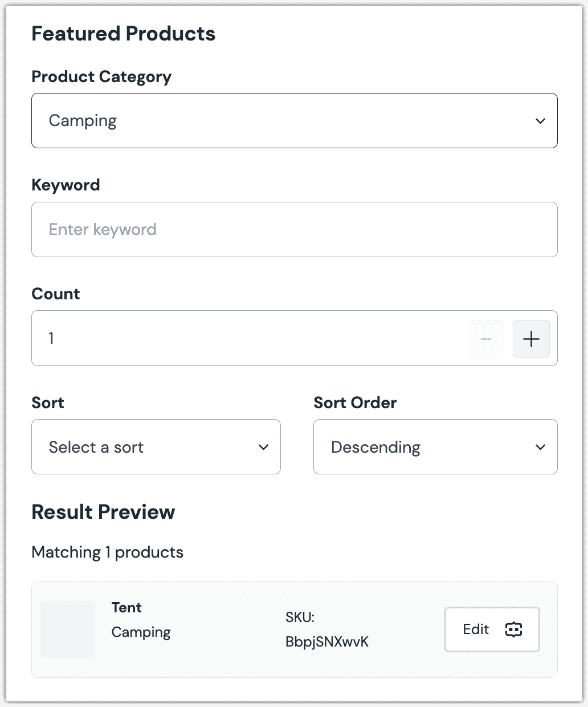Click the Featured Products heading
This screenshot has height=707, width=588.
click(x=123, y=34)
